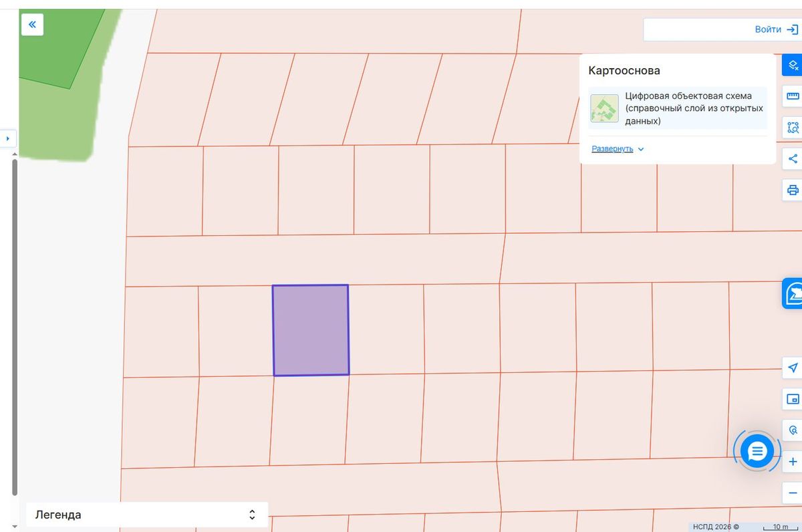Screen dimensions: 802x532
Task: Open the blue map widget button
Action: [x=793, y=293]
